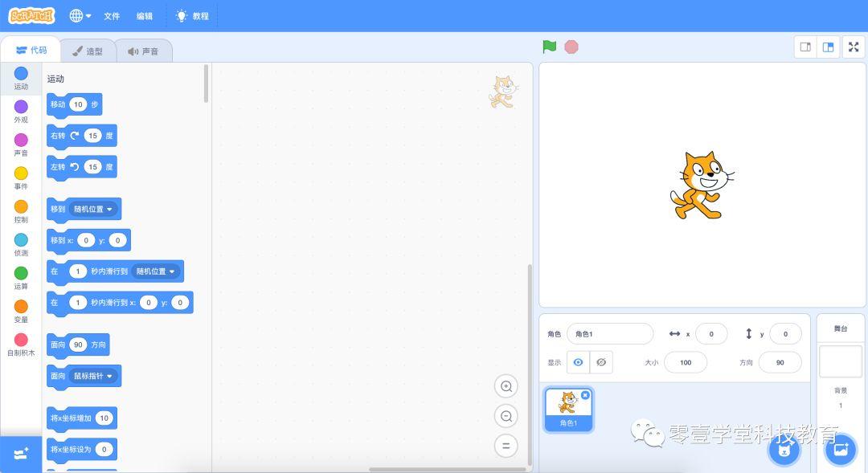This screenshot has height=473, width=868.
Task: Click the block palette vertical scrollbar
Action: click(206, 84)
